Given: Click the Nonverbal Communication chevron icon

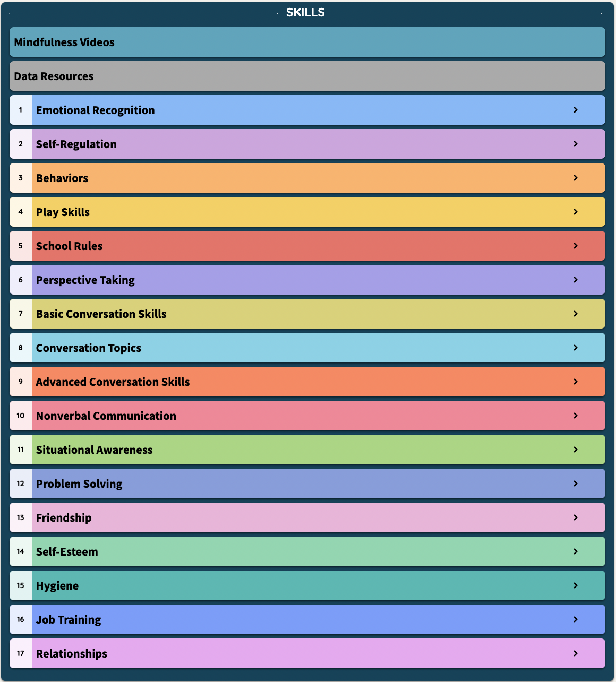Looking at the screenshot, I should (576, 416).
